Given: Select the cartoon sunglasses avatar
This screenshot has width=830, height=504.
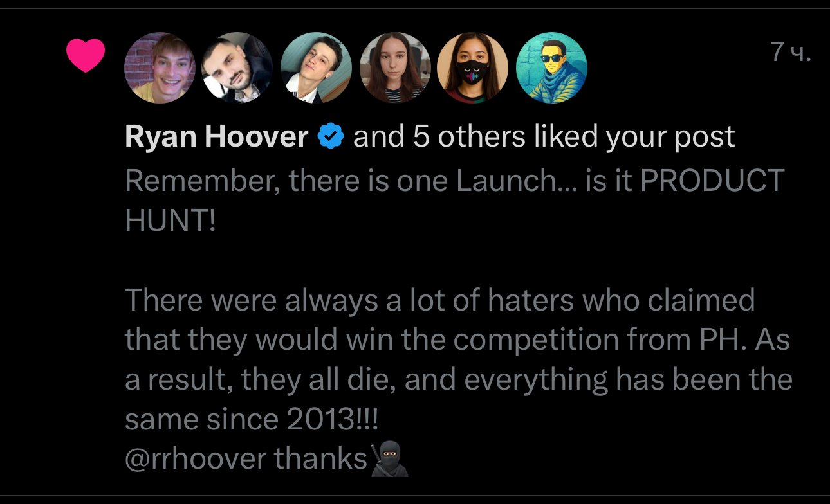Looking at the screenshot, I should pos(551,67).
